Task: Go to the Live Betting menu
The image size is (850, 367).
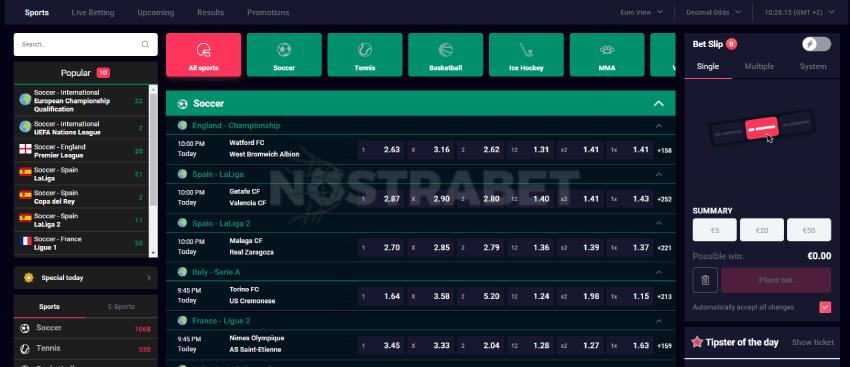Action: click(93, 12)
